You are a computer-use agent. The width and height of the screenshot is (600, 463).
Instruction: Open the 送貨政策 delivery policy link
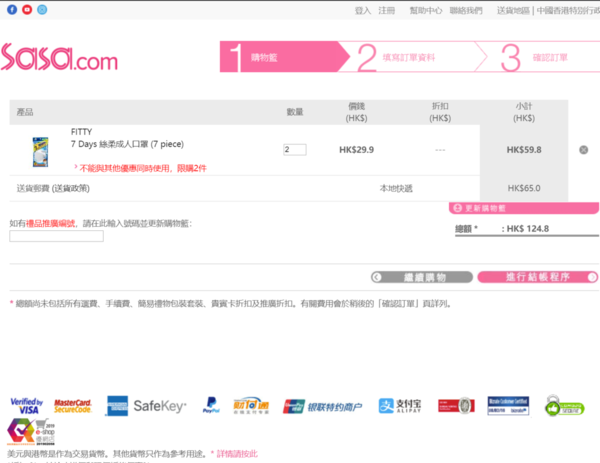coord(71,188)
